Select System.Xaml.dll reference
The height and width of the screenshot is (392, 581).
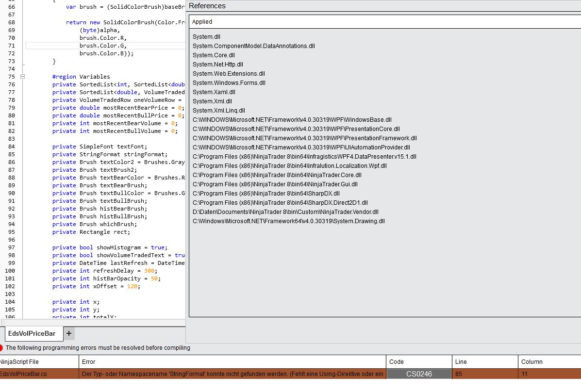pos(214,92)
